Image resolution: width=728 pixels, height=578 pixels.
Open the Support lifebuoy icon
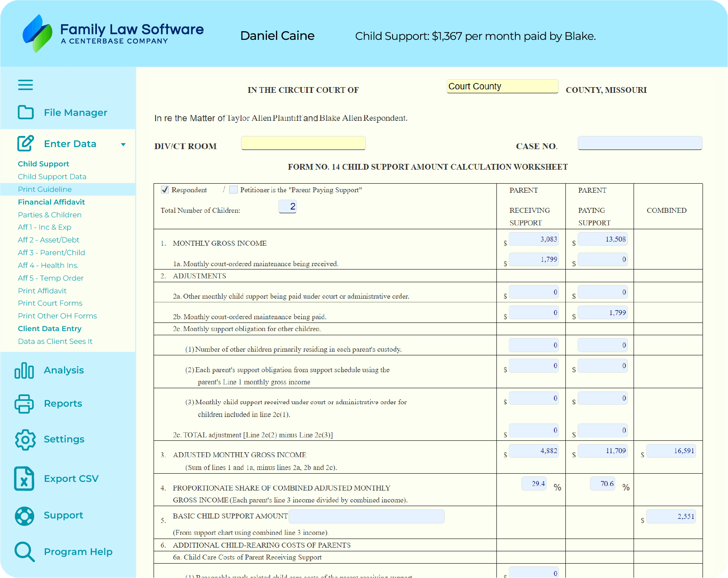pos(25,516)
